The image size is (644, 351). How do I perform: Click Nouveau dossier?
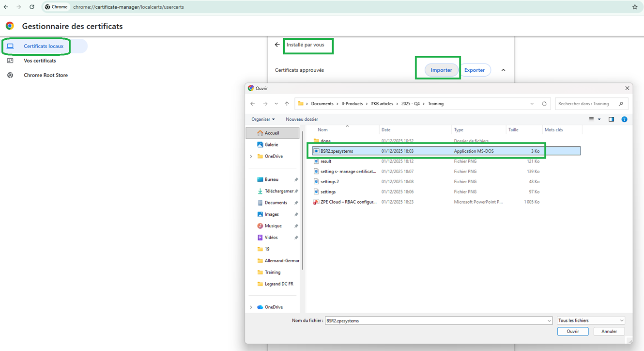click(302, 119)
